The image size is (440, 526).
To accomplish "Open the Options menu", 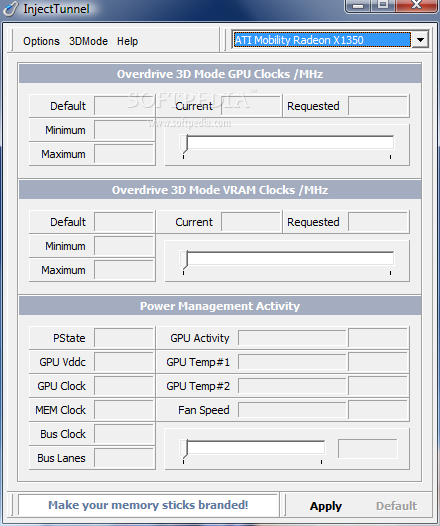I will 41,41.
